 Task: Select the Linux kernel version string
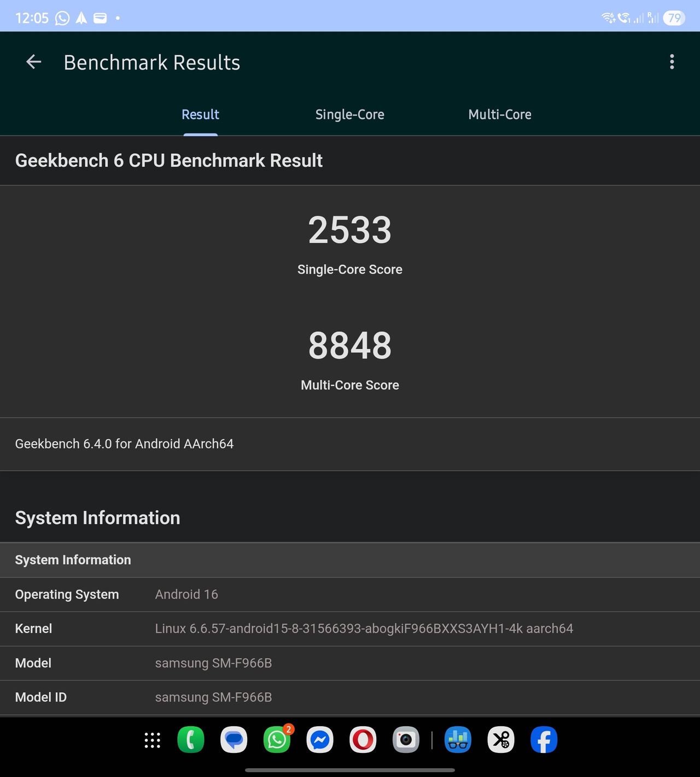[364, 629]
